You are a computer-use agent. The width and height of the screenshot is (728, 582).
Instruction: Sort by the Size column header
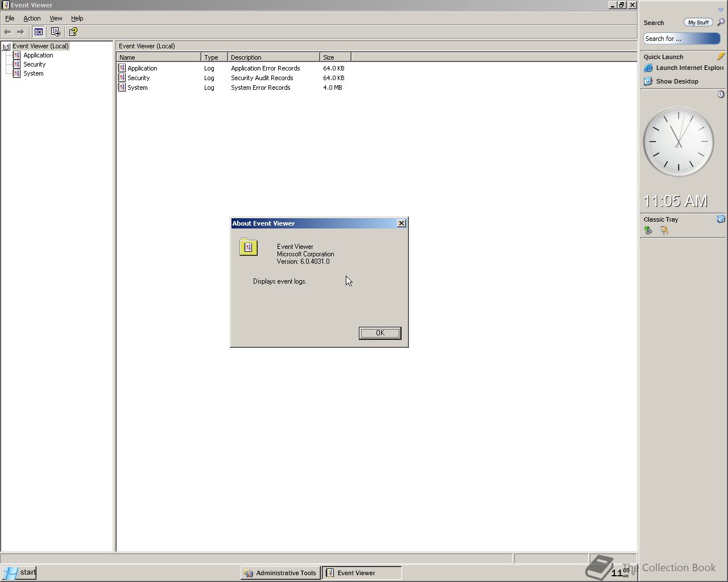(336, 57)
